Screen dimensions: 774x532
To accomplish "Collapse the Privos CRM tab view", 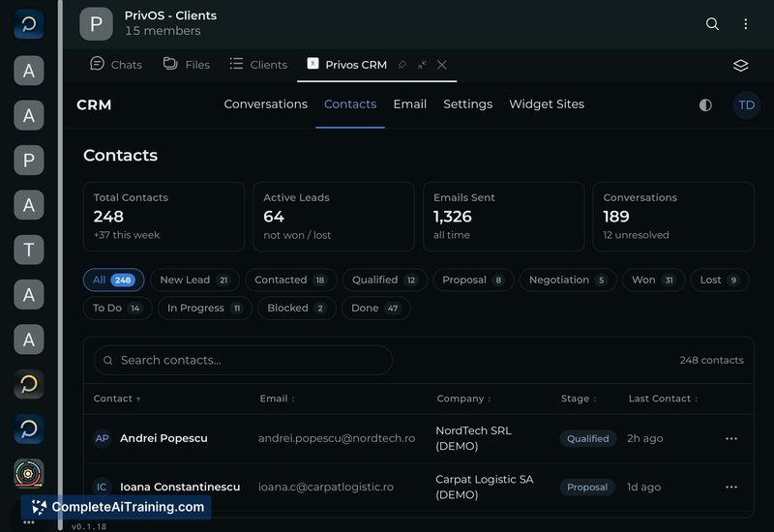I will coord(422,65).
